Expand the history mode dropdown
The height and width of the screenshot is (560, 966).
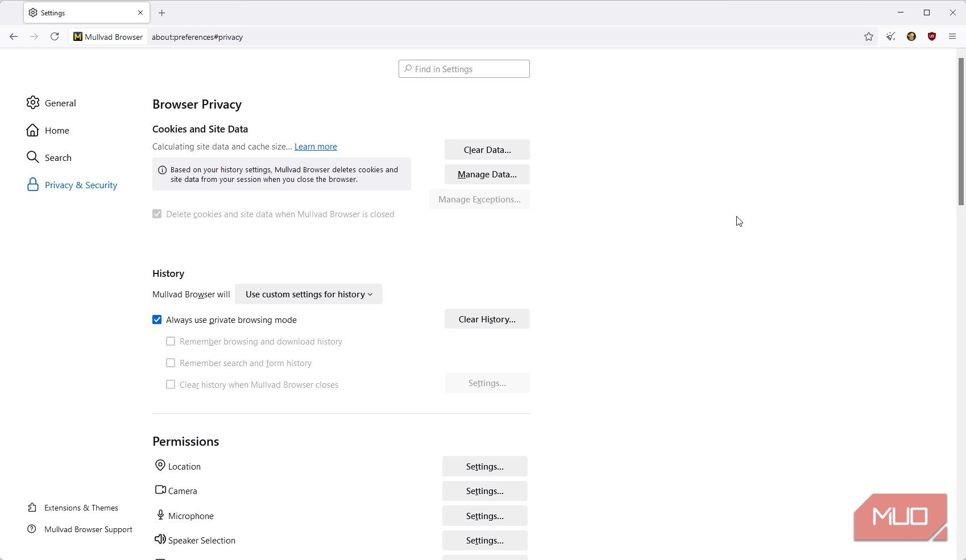click(309, 294)
